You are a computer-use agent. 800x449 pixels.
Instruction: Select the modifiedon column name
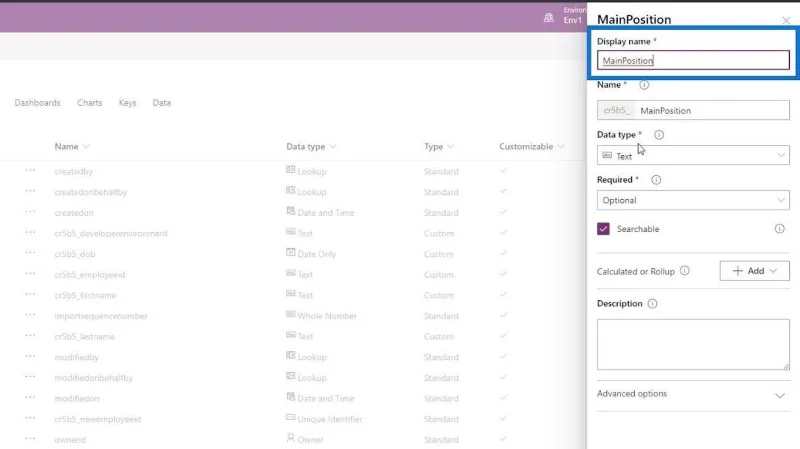click(x=77, y=398)
